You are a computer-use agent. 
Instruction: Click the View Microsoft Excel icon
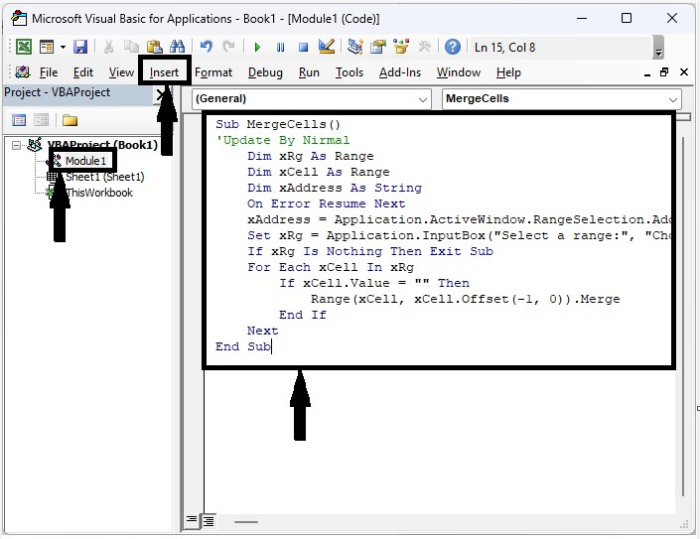tap(23, 47)
